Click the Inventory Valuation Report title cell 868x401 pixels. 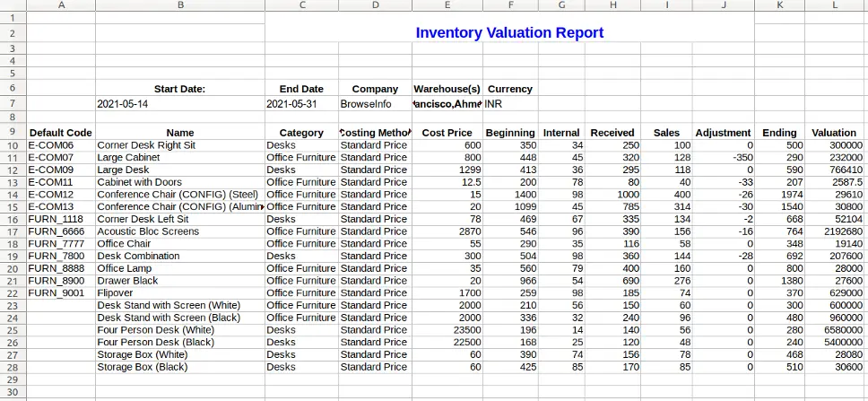508,33
